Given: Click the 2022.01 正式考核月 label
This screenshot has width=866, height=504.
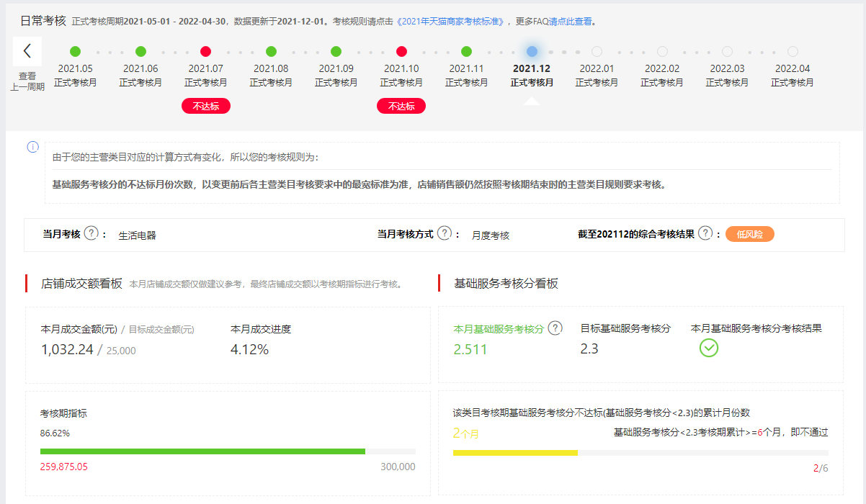Looking at the screenshot, I should [x=597, y=75].
